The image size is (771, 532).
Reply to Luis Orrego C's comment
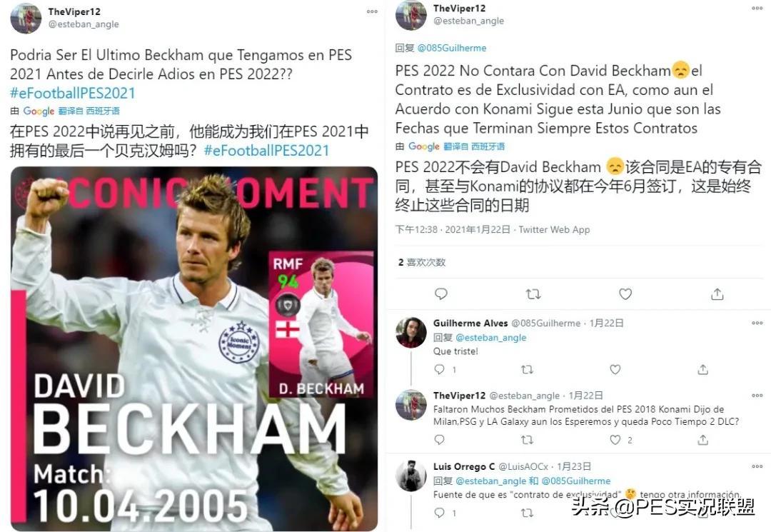(440, 513)
